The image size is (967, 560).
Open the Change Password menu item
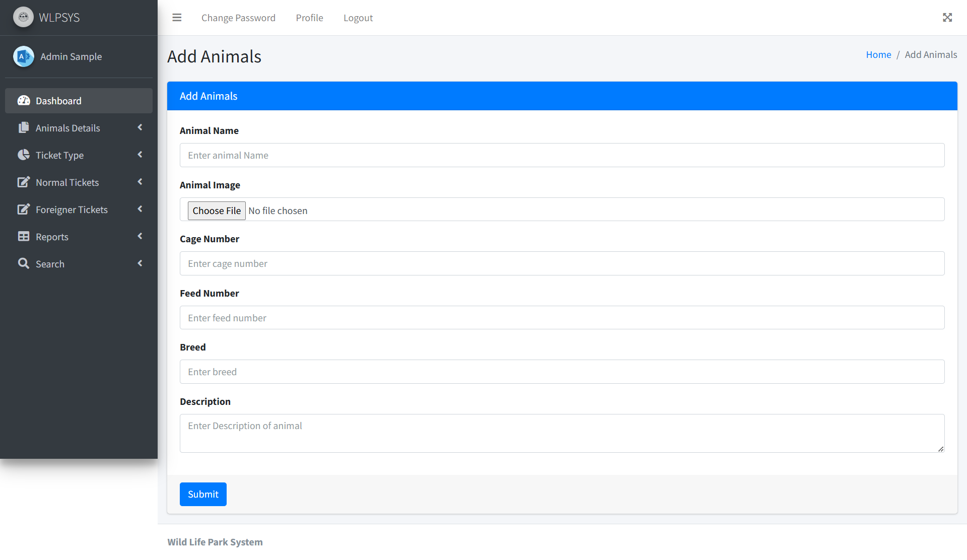pos(238,18)
